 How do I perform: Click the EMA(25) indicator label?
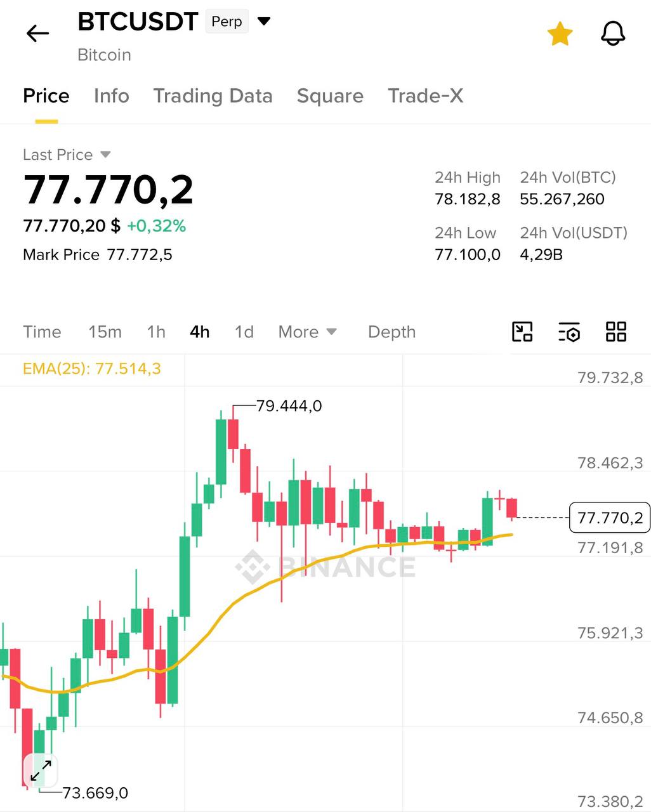[x=92, y=369]
